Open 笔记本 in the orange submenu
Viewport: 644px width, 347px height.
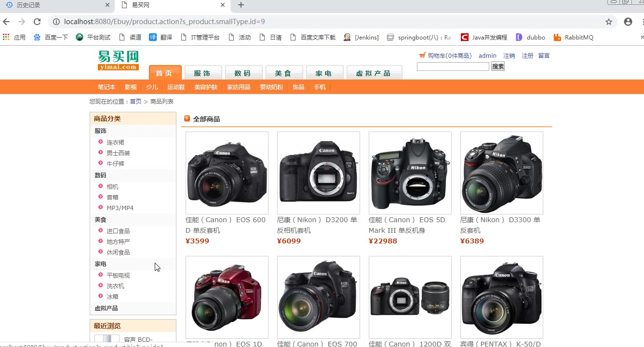click(x=107, y=87)
